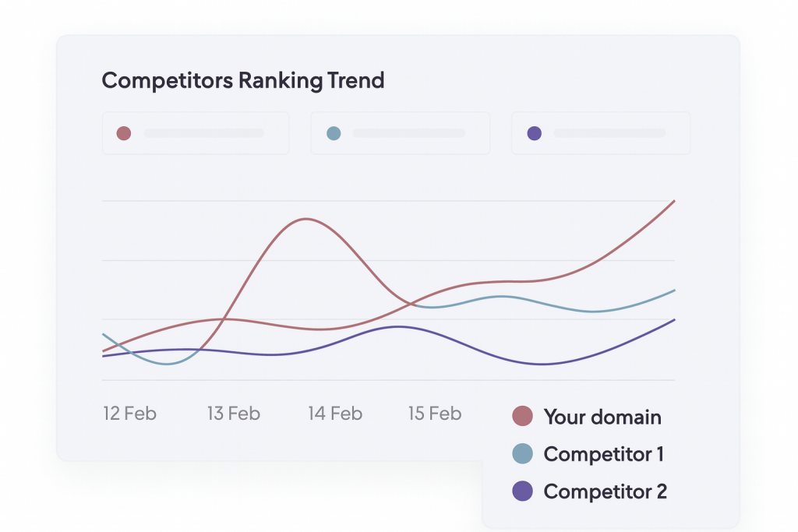Select the 12 Feb date label
Screen dimensions: 798x532
(x=129, y=413)
